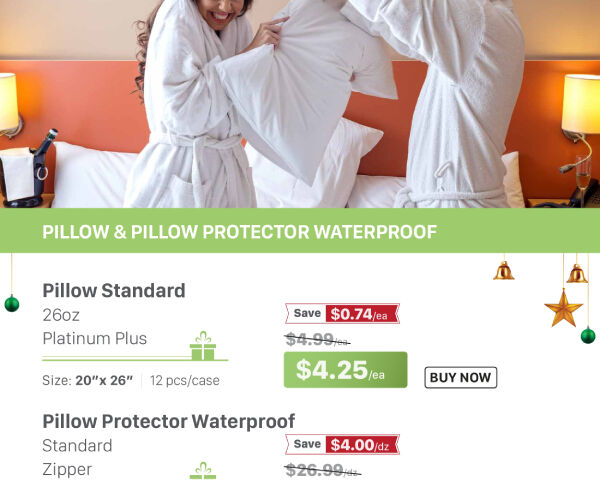
Task: Click the green $4.25/ea price badge
Action: 346,370
